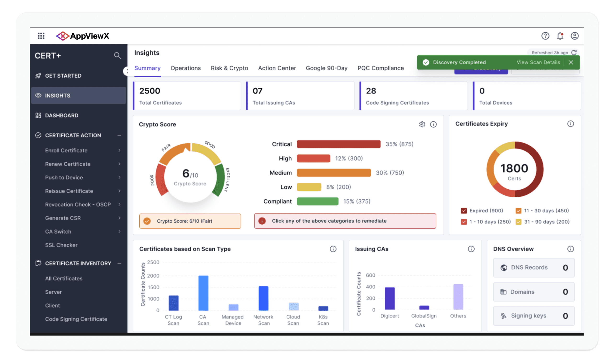The height and width of the screenshot is (364, 613).
Task: Click the Dashboard grid icon
Action: (x=38, y=115)
